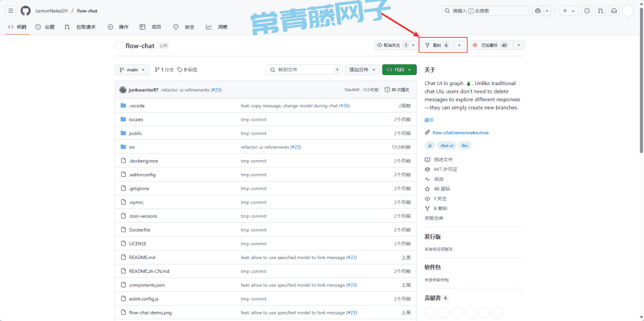Switch to the 议题 tab

pyautogui.click(x=45, y=27)
